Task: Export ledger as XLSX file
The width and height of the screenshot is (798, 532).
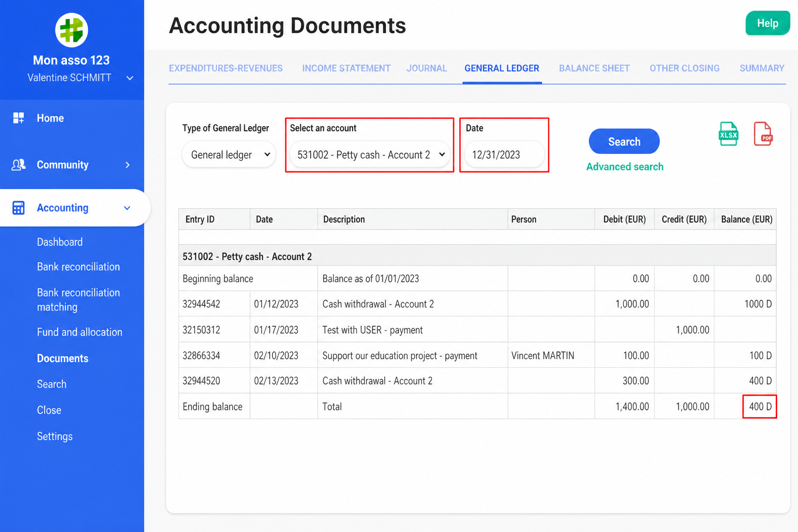Action: click(728, 134)
